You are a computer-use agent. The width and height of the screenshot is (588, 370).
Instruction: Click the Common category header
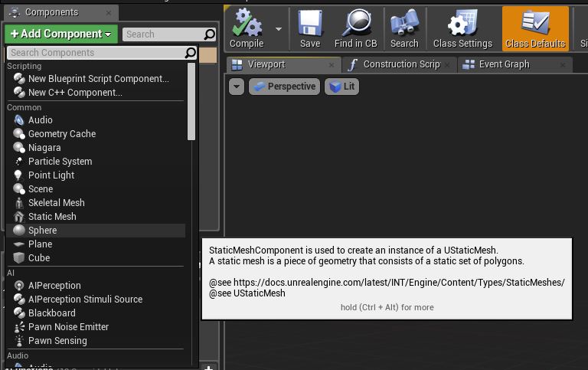click(24, 108)
